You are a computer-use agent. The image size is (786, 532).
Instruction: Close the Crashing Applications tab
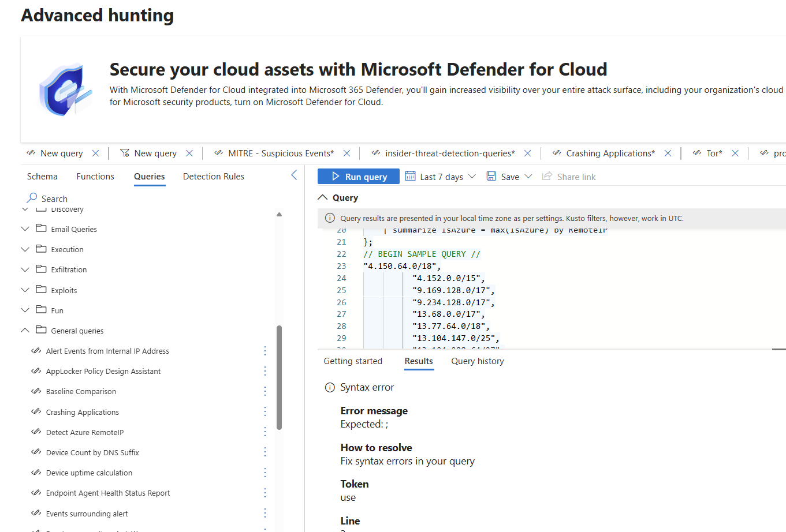pos(668,153)
